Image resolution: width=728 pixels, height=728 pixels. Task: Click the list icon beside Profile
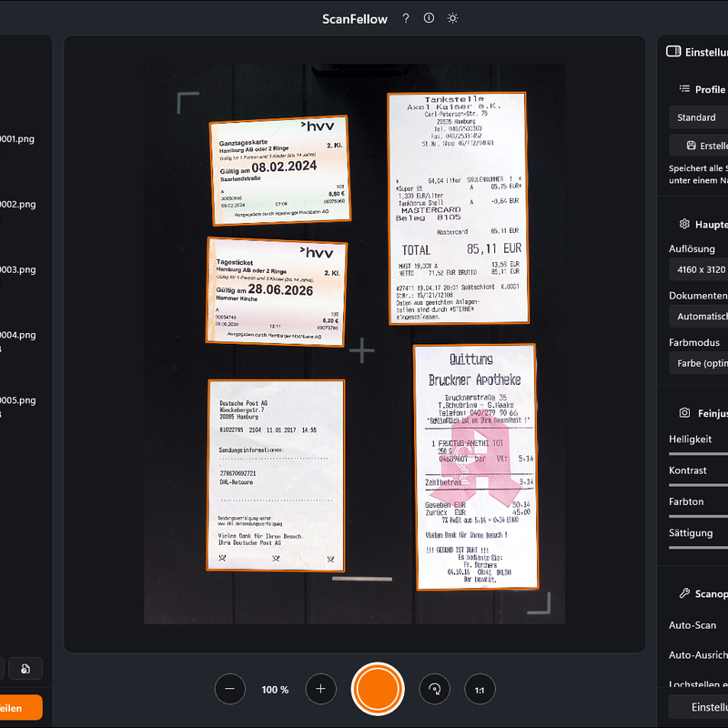coord(684,88)
